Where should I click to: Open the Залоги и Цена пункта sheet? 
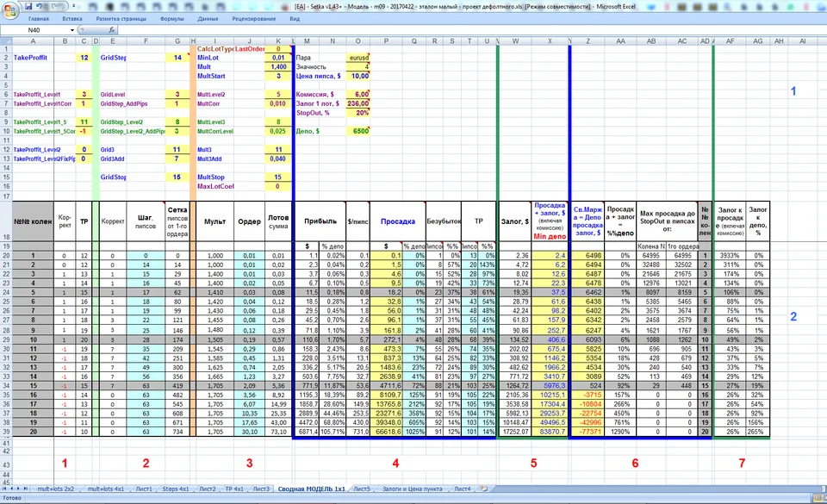tap(412, 488)
